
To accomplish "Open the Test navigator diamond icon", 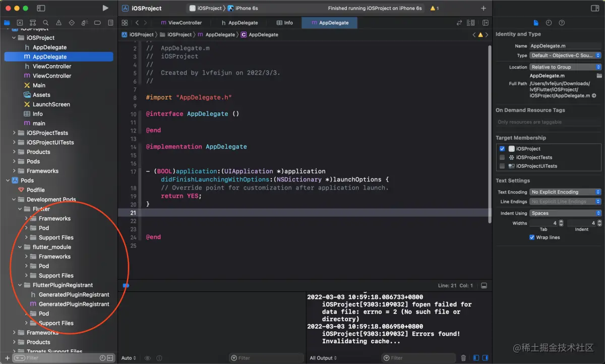I will point(72,23).
